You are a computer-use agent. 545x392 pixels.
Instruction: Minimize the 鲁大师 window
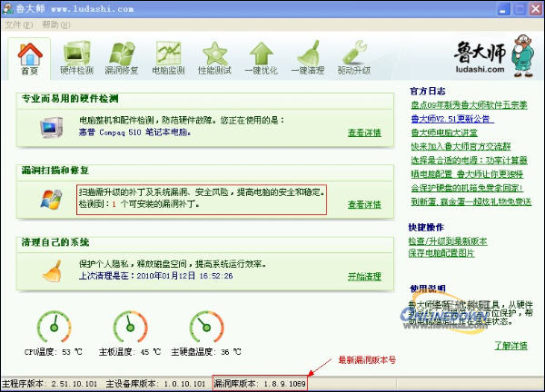(503, 9)
